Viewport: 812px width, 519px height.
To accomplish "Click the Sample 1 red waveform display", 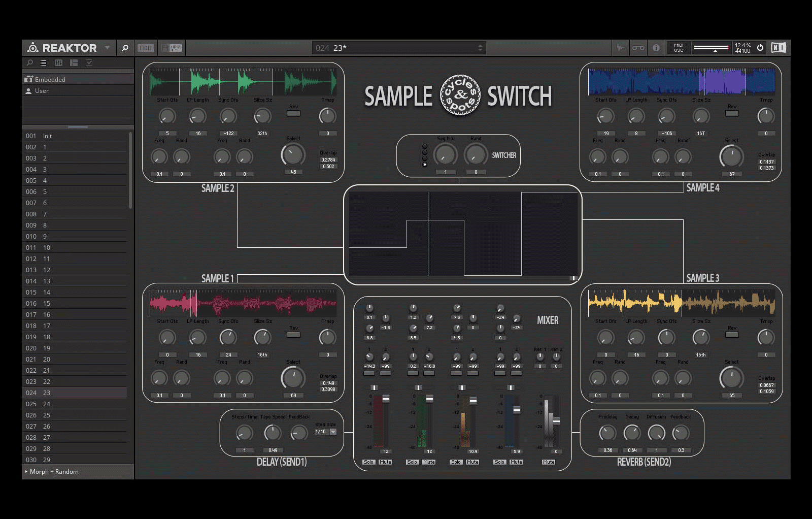I will [243, 303].
